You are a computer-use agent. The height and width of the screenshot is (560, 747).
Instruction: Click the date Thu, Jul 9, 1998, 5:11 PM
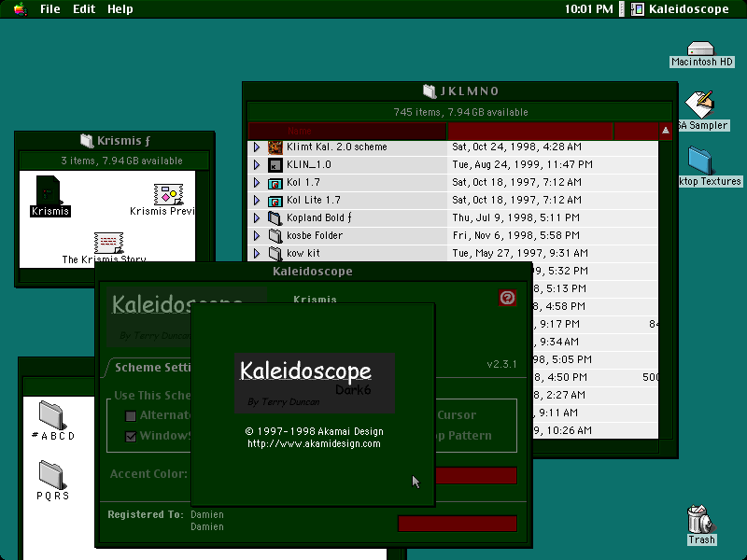(x=516, y=217)
